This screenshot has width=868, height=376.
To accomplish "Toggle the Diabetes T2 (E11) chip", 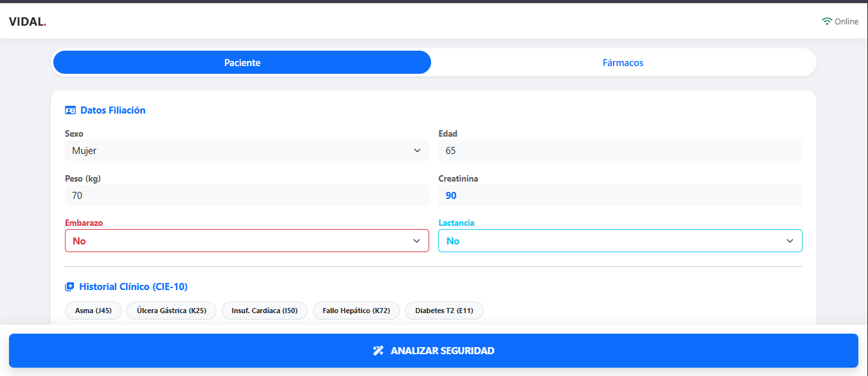I will coord(444,311).
